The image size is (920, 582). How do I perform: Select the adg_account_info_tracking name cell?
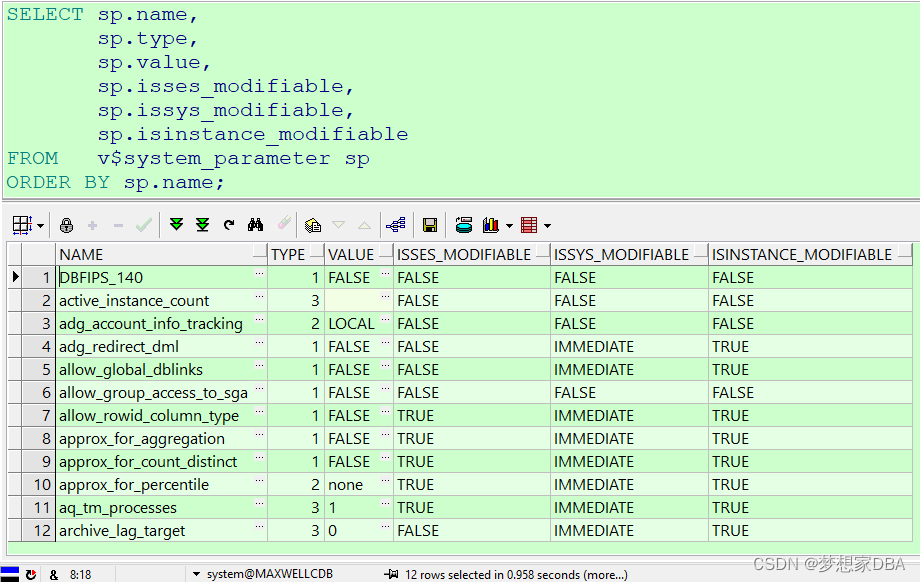161,324
